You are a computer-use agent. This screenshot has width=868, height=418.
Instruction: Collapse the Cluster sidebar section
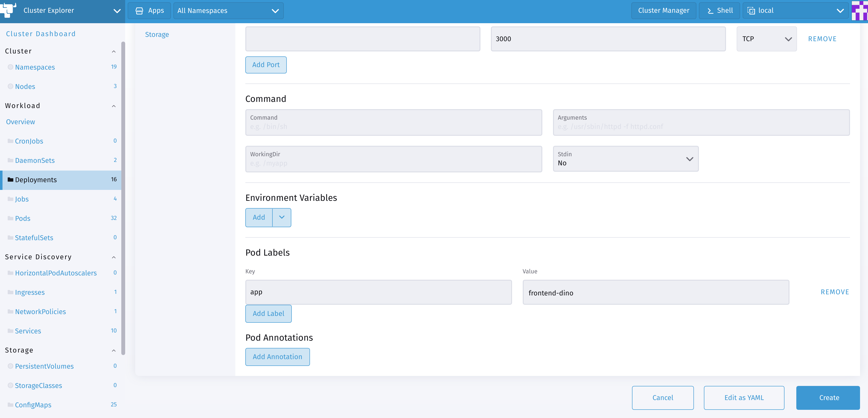click(114, 52)
